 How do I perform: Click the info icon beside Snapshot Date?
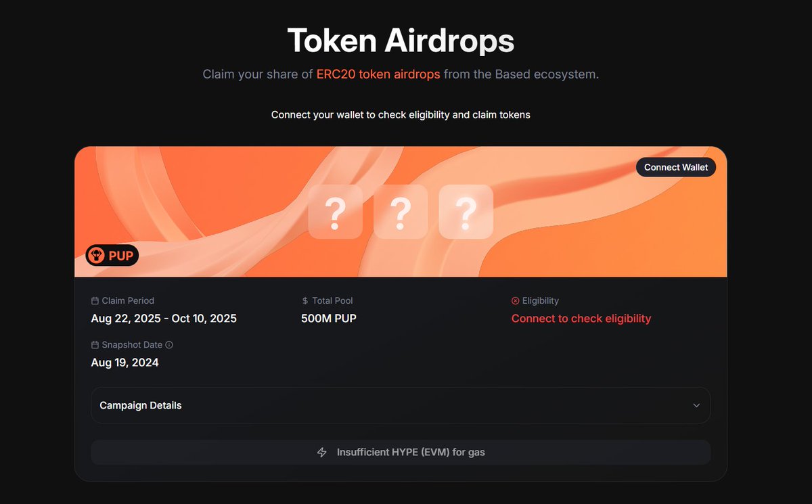[169, 345]
